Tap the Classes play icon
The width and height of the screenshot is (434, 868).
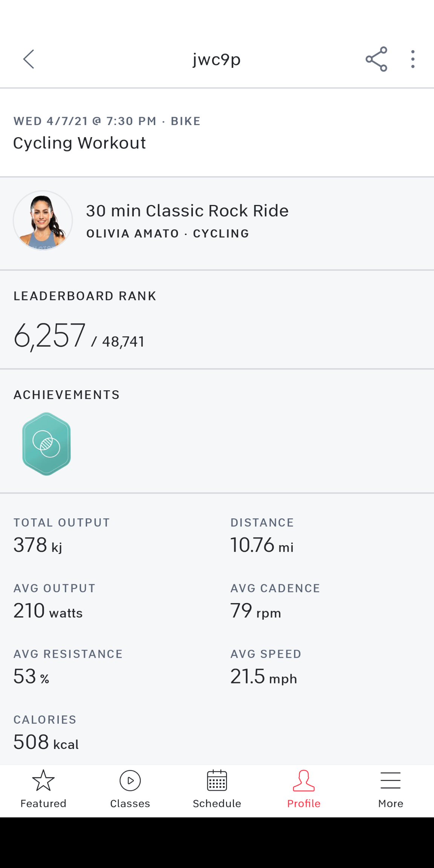click(x=130, y=780)
